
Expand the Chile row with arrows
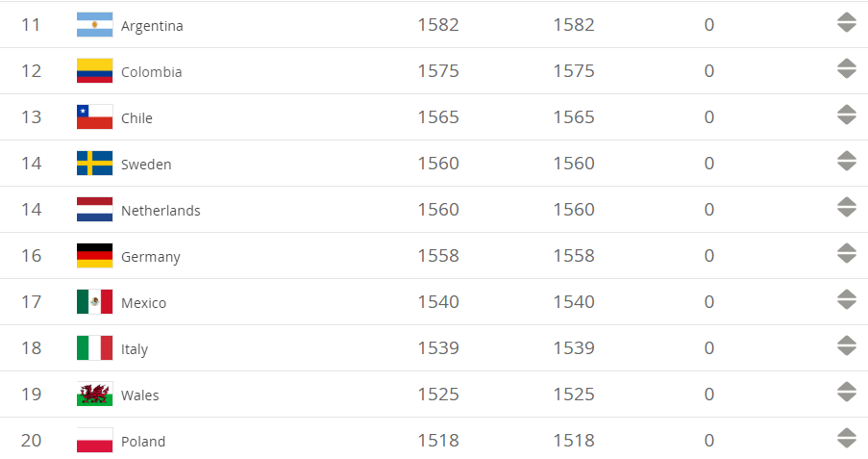(846, 115)
